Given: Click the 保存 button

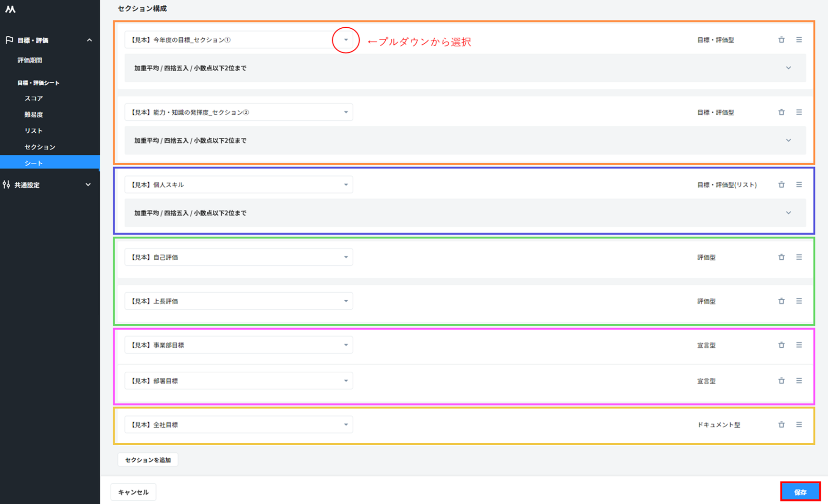Looking at the screenshot, I should (x=800, y=492).
